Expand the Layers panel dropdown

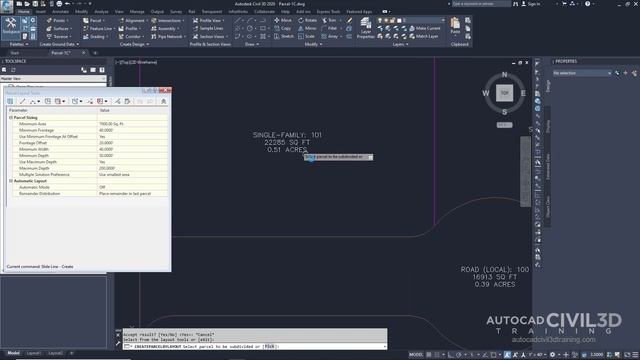tap(400, 44)
